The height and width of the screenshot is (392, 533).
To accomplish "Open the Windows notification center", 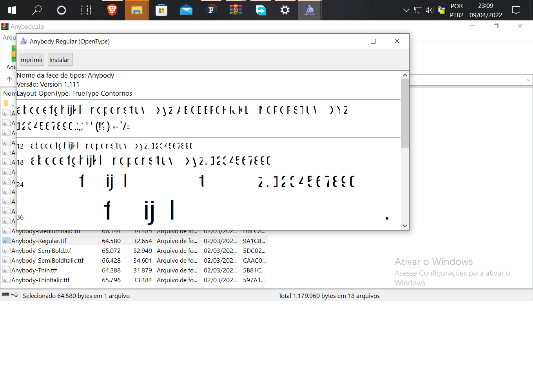I will coord(516,10).
